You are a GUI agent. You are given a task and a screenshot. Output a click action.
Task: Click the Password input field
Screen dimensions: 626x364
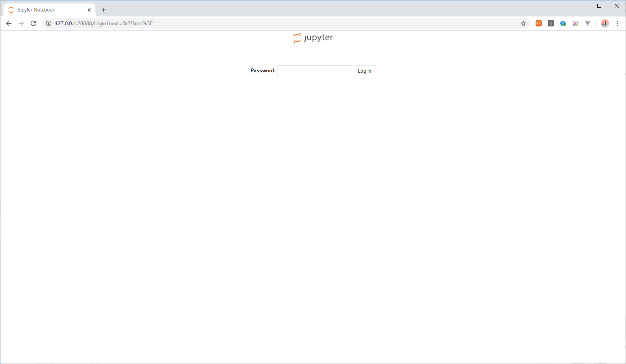pos(314,71)
